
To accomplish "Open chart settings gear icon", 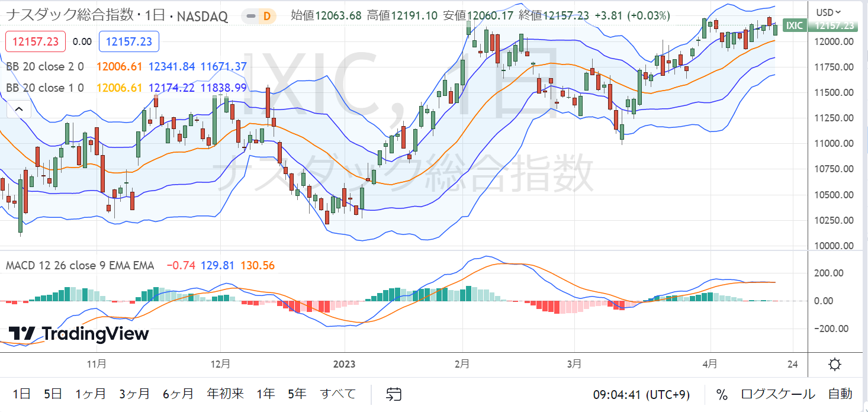I will (x=835, y=364).
